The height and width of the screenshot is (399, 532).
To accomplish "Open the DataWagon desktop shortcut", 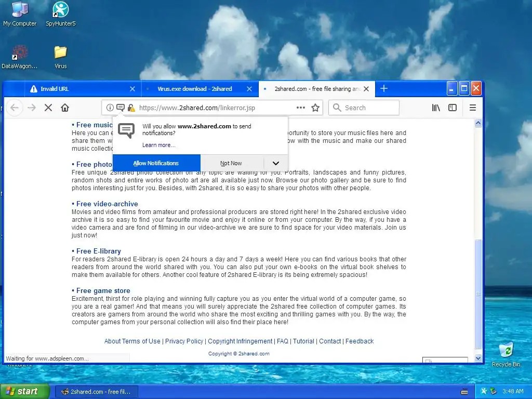I will [x=20, y=57].
